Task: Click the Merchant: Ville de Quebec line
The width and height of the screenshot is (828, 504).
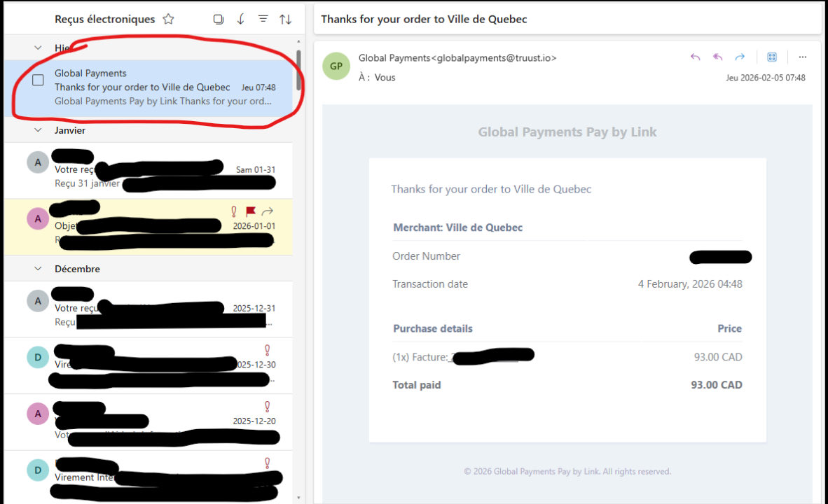Action: pos(458,227)
